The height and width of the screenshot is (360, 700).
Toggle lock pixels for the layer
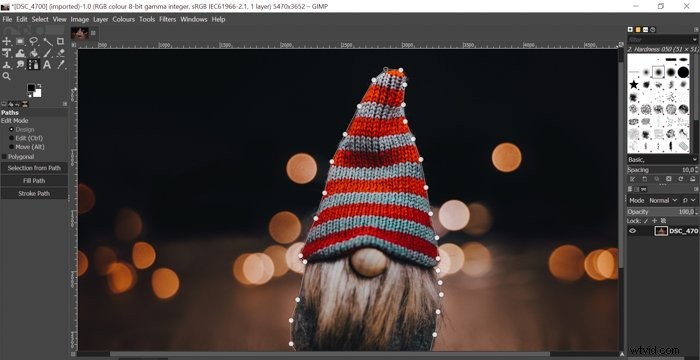[x=646, y=221]
